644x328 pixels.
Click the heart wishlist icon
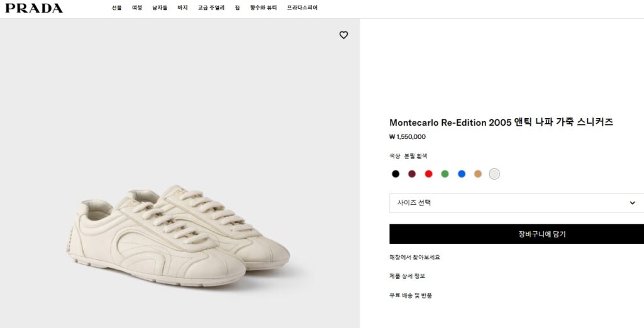point(343,35)
